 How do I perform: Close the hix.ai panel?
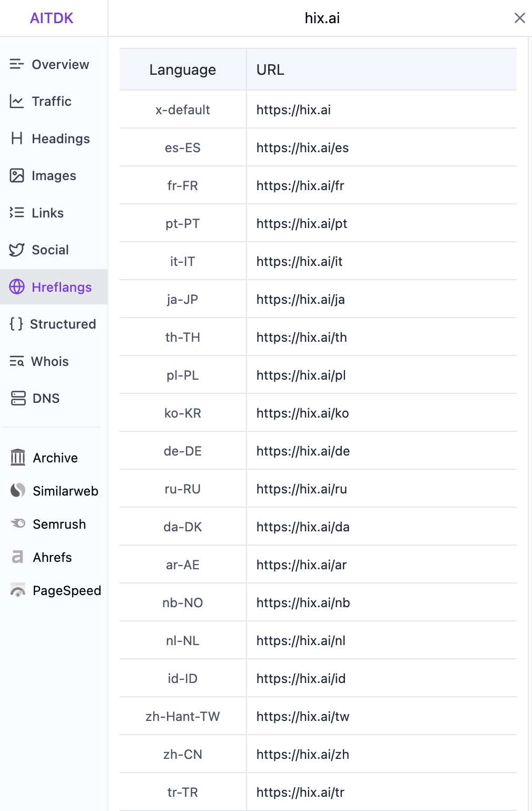click(x=519, y=18)
